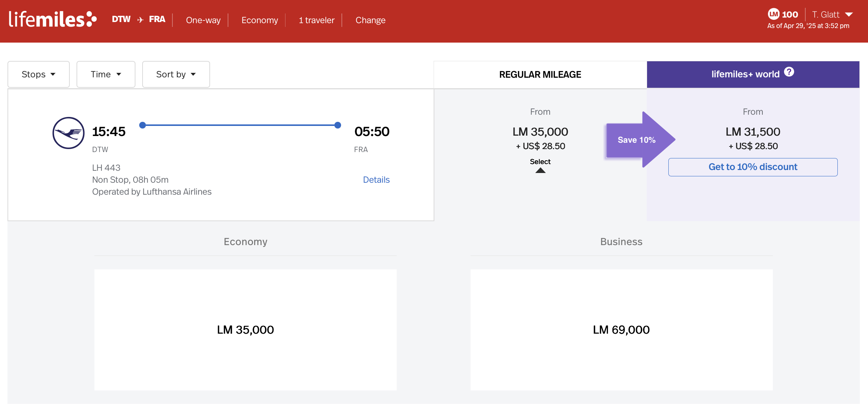Screen dimensions: 868x408
Task: Open the Sort by dropdown
Action: [x=176, y=74]
